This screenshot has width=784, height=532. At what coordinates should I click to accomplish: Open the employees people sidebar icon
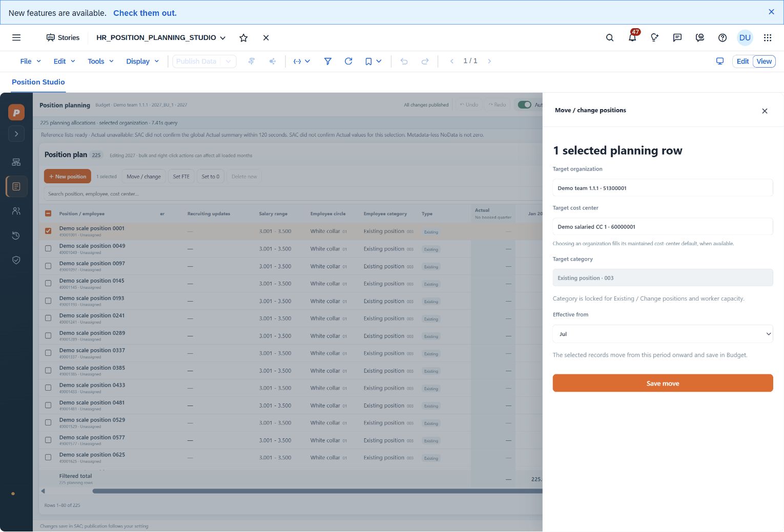coord(16,211)
